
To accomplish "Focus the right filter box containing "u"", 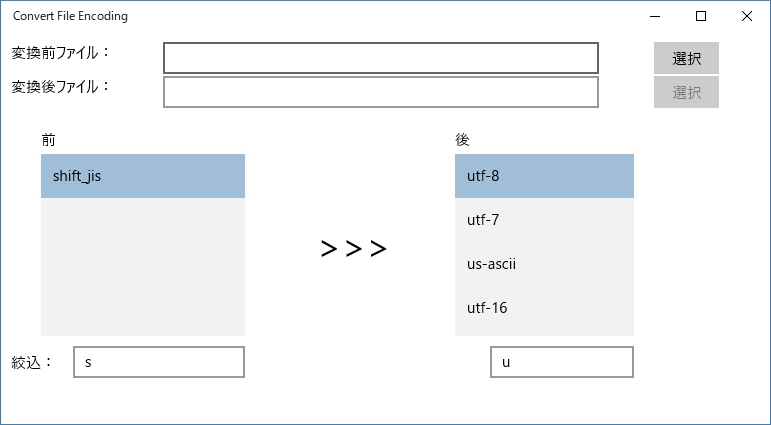I will pyautogui.click(x=562, y=362).
